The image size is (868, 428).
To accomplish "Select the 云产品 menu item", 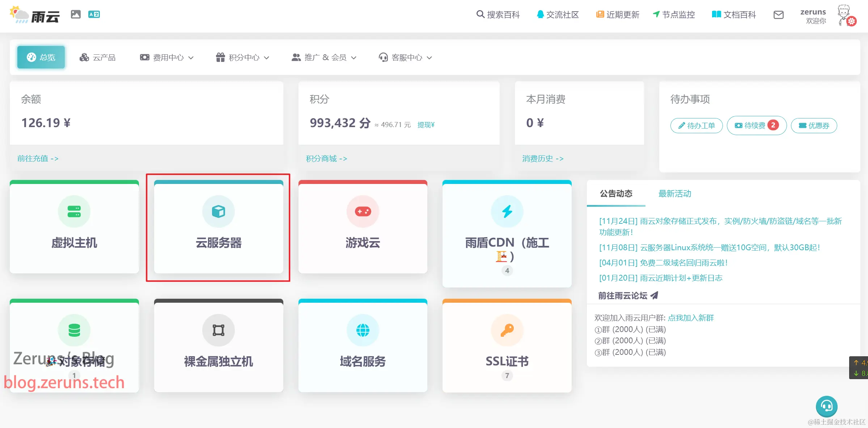I will 98,58.
